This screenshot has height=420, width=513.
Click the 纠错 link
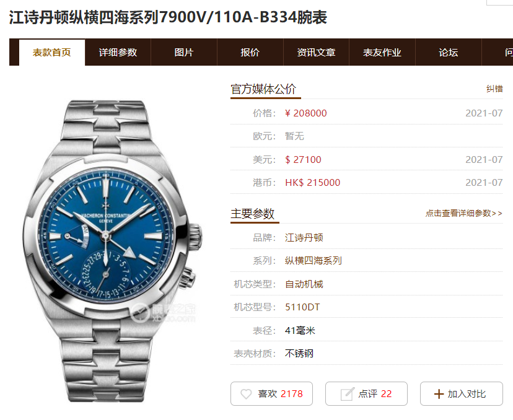(494, 89)
